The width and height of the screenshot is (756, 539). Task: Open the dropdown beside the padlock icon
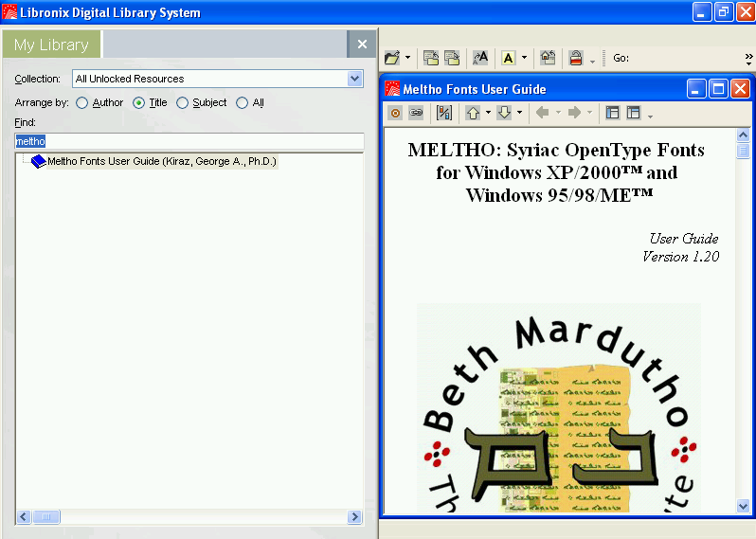click(x=592, y=62)
